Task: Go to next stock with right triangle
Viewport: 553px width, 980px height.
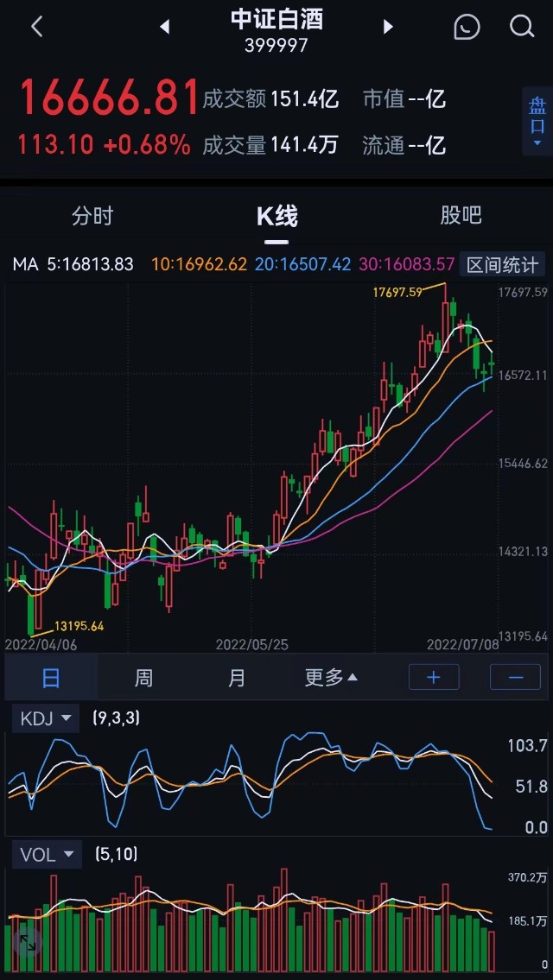Action: point(388,27)
